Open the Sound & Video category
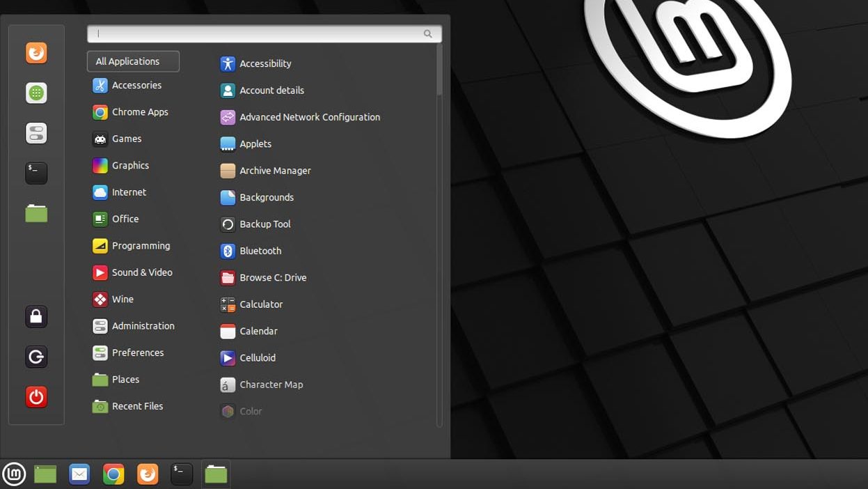 (142, 272)
